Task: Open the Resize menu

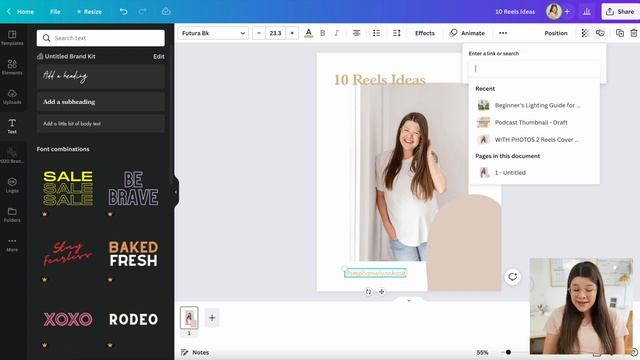Action: click(x=89, y=11)
